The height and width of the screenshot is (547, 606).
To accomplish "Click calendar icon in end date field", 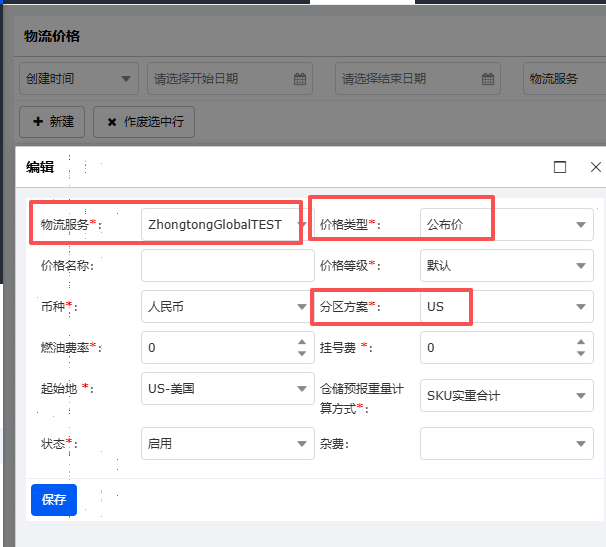I will [488, 79].
